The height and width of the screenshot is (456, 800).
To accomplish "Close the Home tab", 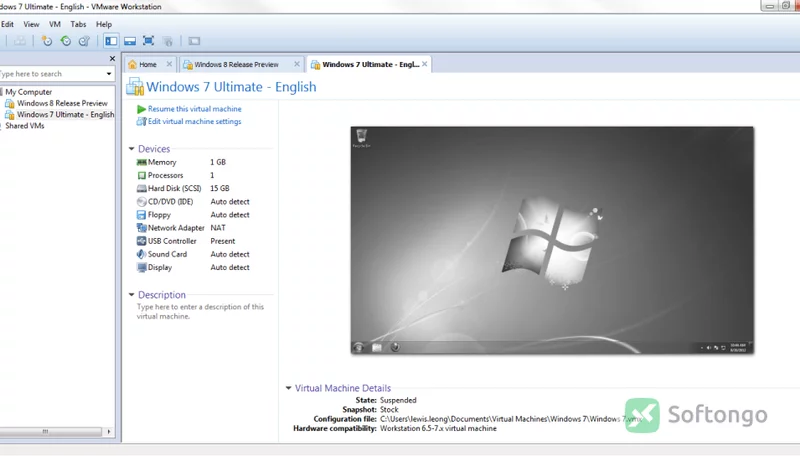I will tap(169, 64).
